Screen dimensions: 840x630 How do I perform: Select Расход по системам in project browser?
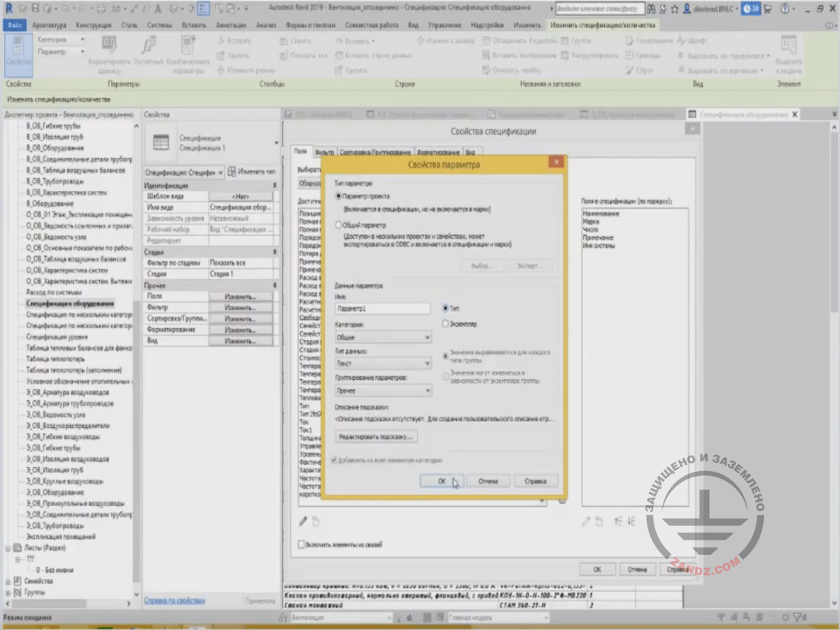tap(55, 292)
